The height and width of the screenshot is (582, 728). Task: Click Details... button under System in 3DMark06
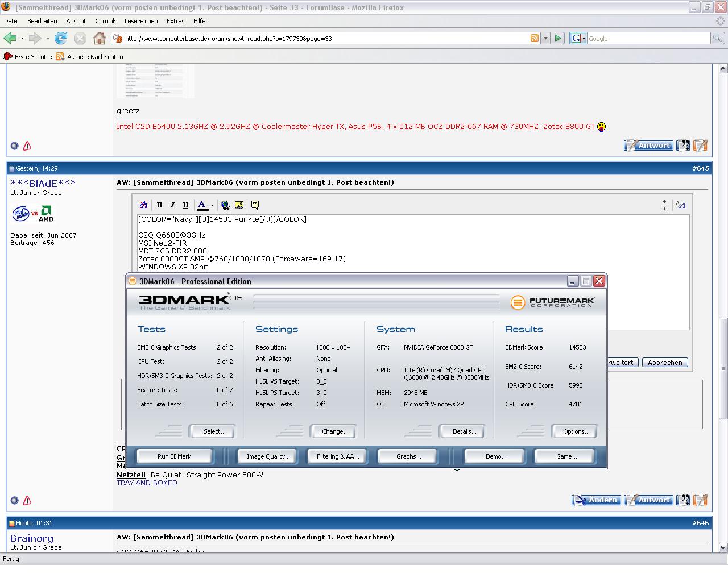point(462,431)
